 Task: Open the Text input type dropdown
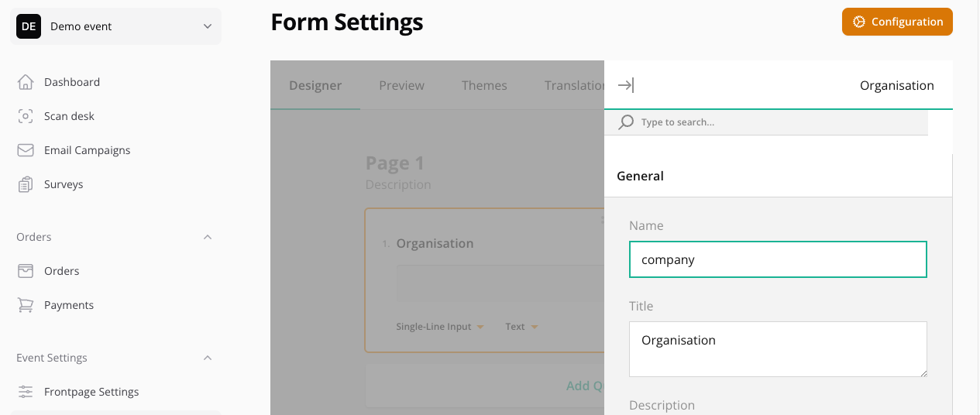tap(521, 327)
